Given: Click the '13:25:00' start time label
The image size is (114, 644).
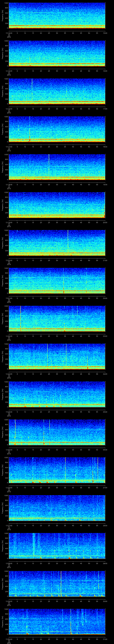Looking at the screenshot, I should click(9, 450).
